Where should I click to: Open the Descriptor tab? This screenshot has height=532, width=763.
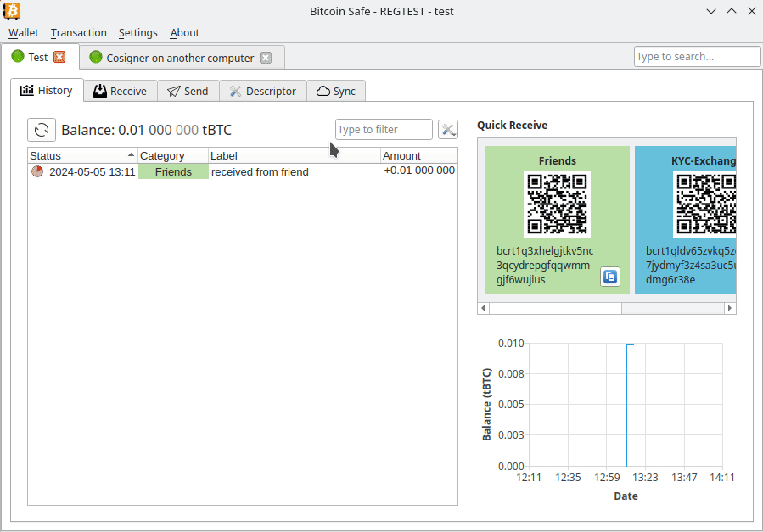coord(263,91)
